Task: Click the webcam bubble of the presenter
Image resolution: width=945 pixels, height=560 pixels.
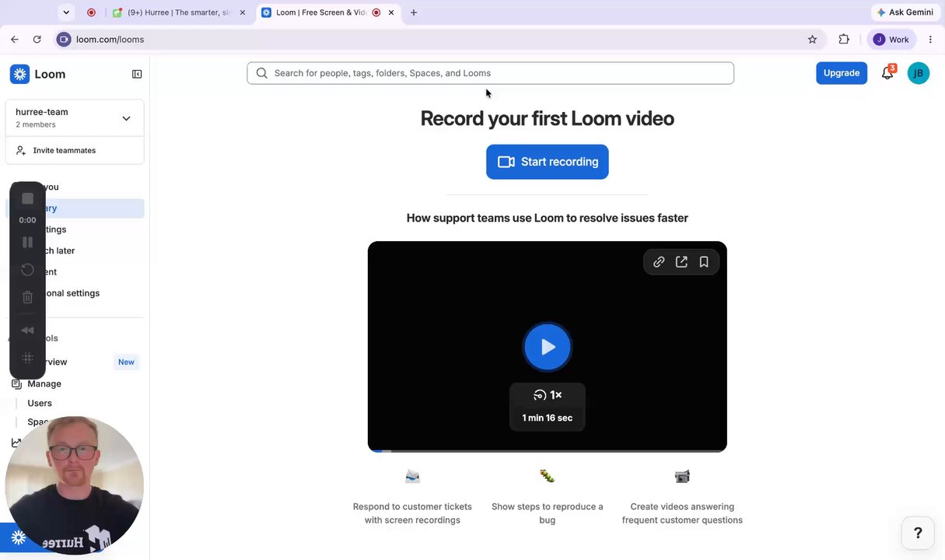Action: click(x=75, y=485)
